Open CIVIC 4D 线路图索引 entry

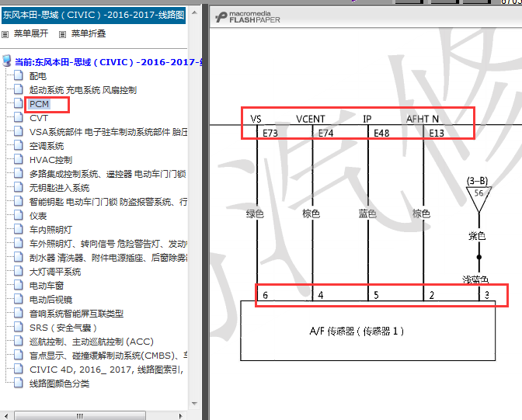pyautogui.click(x=106, y=370)
